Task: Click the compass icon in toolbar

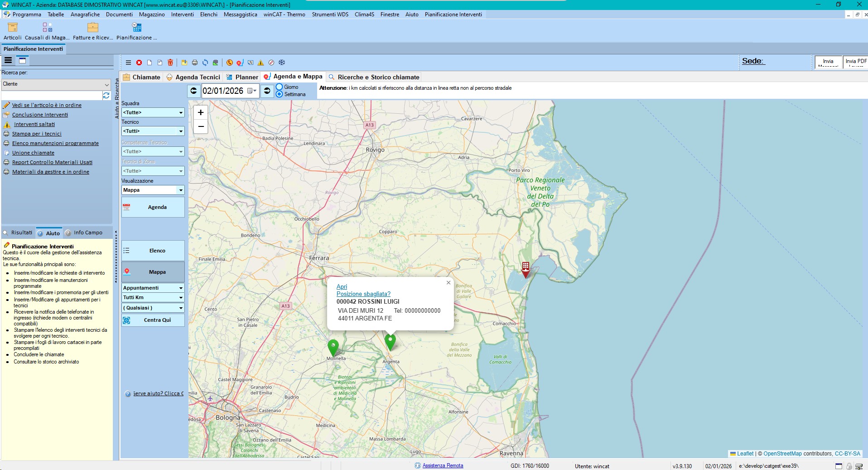Action: coord(271,63)
